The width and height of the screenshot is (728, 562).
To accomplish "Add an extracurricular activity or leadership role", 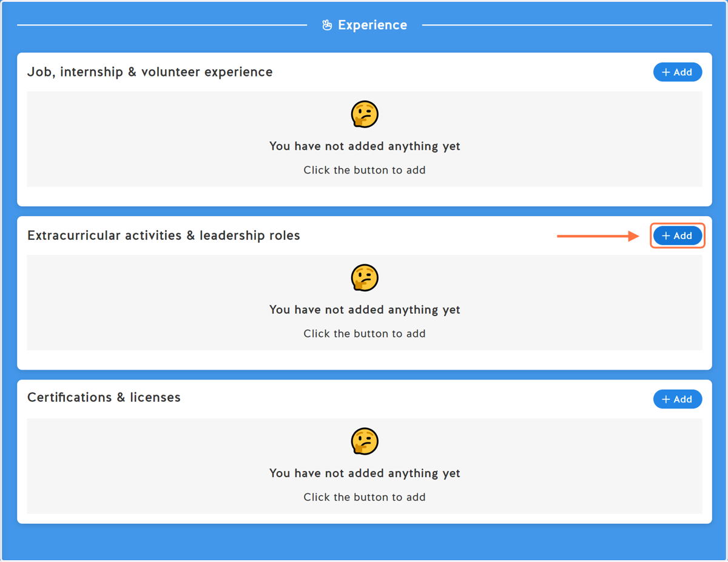I will coord(678,235).
